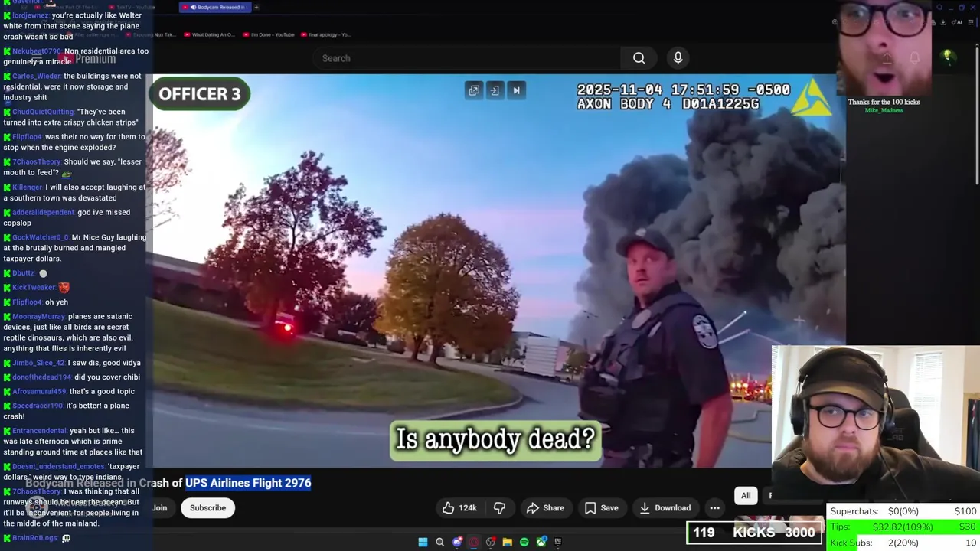The height and width of the screenshot is (551, 980).
Task: Open Epic Games launcher from taskbar
Action: point(557,542)
